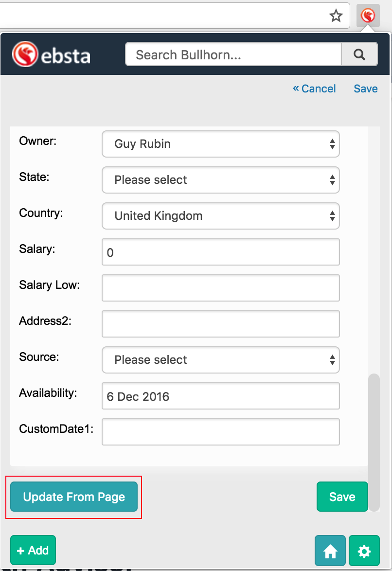Select the Availability date field
This screenshot has height=571, width=392.
pos(220,396)
